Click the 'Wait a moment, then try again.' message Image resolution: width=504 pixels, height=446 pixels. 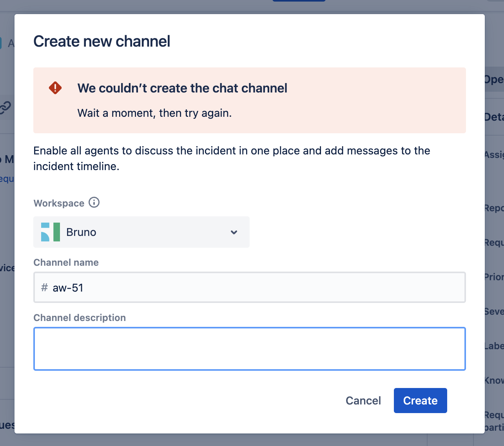pyautogui.click(x=154, y=113)
